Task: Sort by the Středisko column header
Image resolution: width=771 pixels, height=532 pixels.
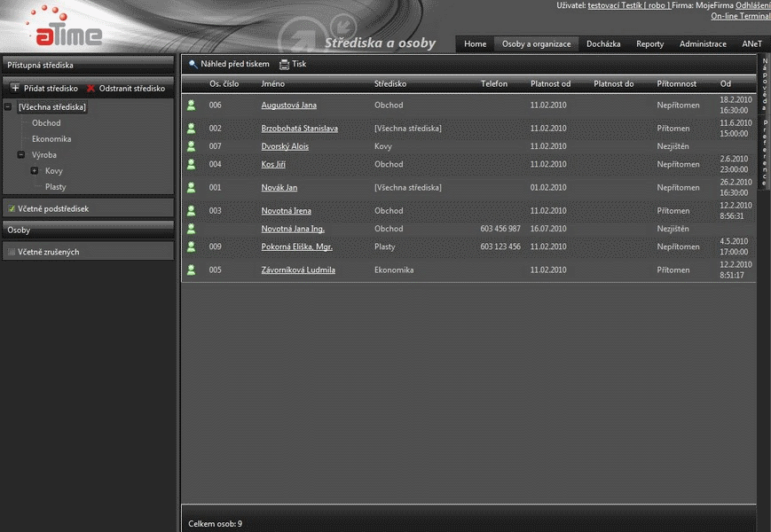Action: click(390, 84)
